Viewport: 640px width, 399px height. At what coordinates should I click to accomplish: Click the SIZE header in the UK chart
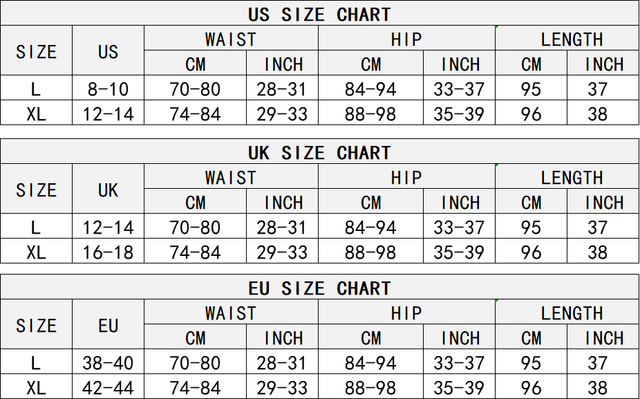36,190
